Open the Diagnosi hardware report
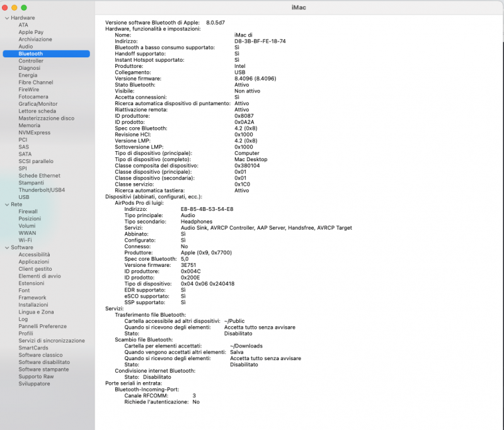The height and width of the screenshot is (430, 504). tap(28, 68)
